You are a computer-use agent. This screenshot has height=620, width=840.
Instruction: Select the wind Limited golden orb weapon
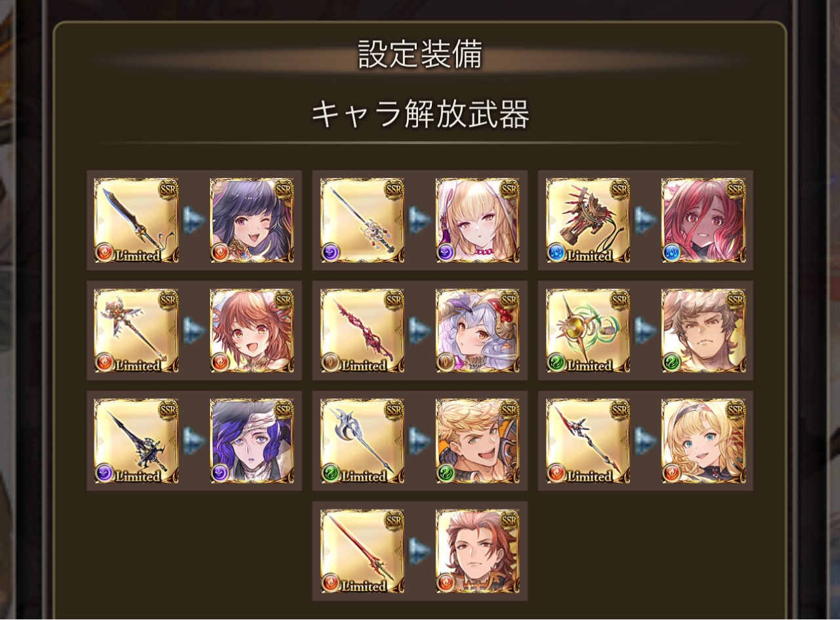click(x=588, y=331)
